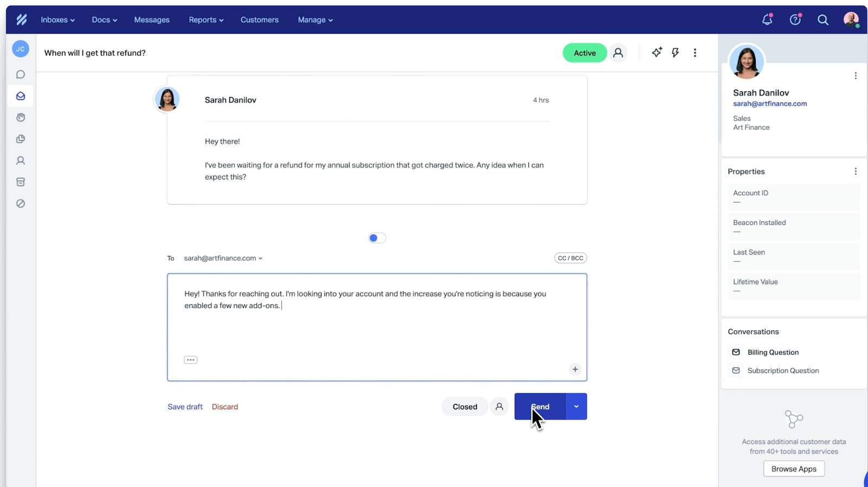Expand the Docs menu

(x=104, y=20)
